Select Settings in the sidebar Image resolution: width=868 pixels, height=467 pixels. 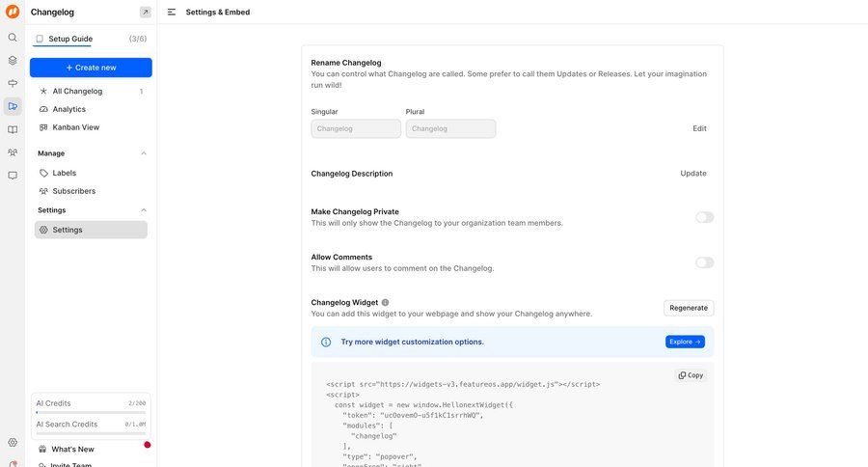(x=91, y=230)
